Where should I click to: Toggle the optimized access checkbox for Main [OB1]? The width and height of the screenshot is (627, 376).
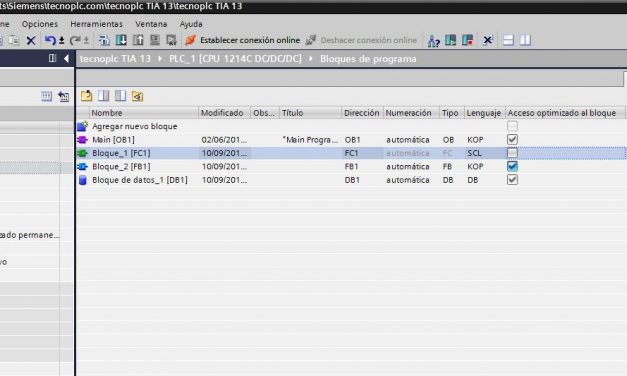pyautogui.click(x=512, y=139)
